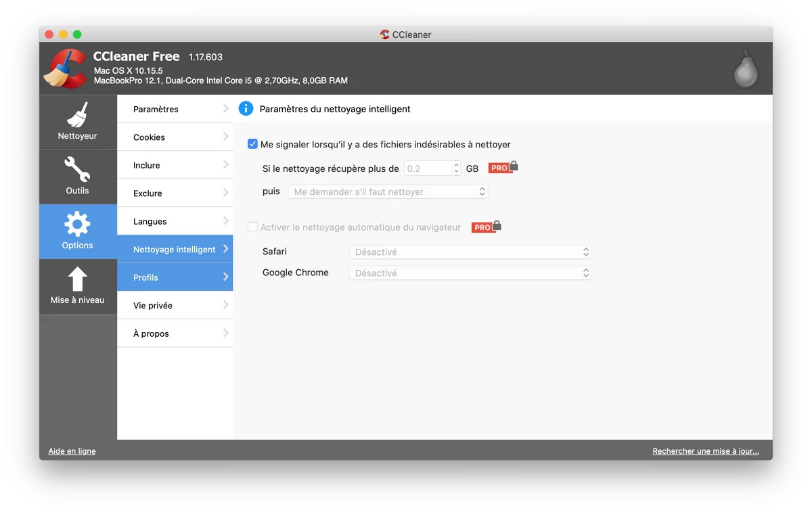The height and width of the screenshot is (512, 812).
Task: Select the Options gear icon
Action: pos(78,231)
